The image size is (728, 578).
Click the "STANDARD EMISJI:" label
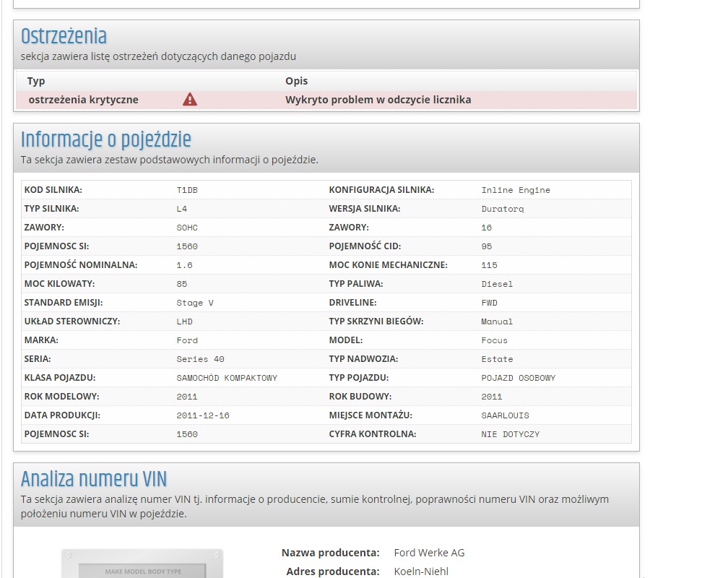point(64,303)
